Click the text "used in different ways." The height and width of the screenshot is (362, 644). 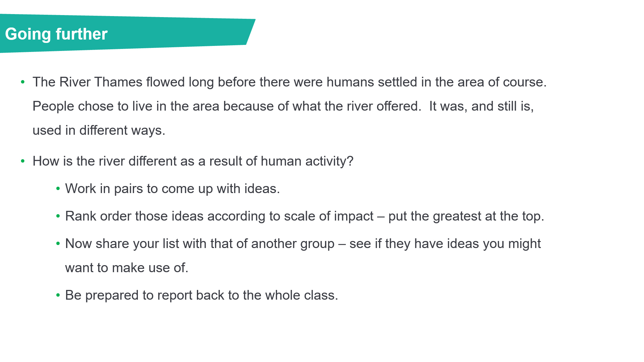click(x=99, y=130)
